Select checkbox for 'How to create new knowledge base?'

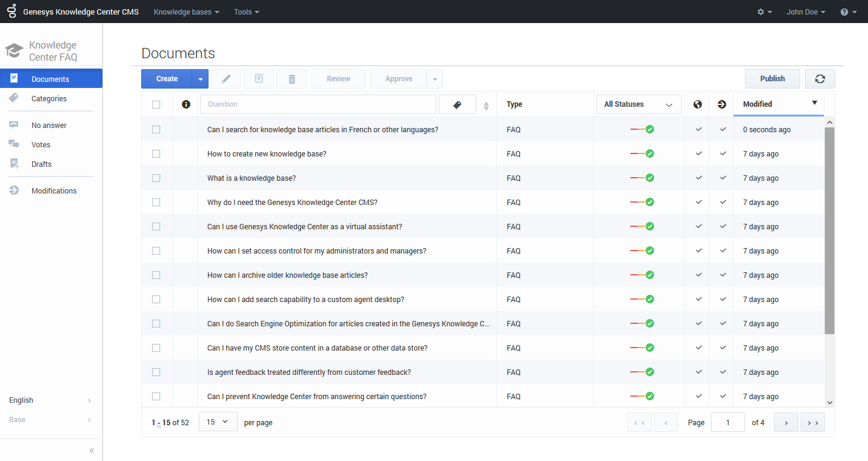pos(156,154)
